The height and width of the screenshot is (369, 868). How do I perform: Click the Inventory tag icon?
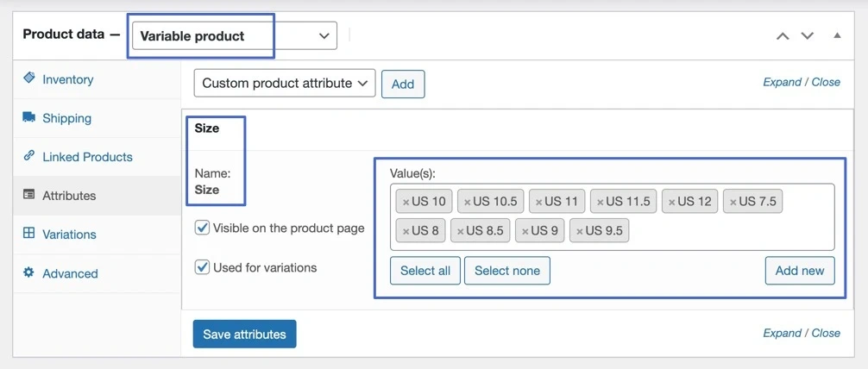tap(29, 78)
